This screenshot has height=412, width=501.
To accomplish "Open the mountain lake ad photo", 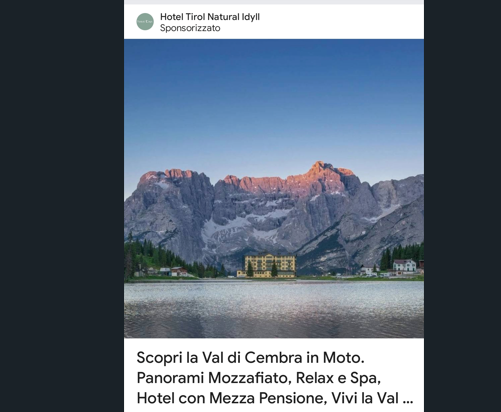I will pos(274,188).
